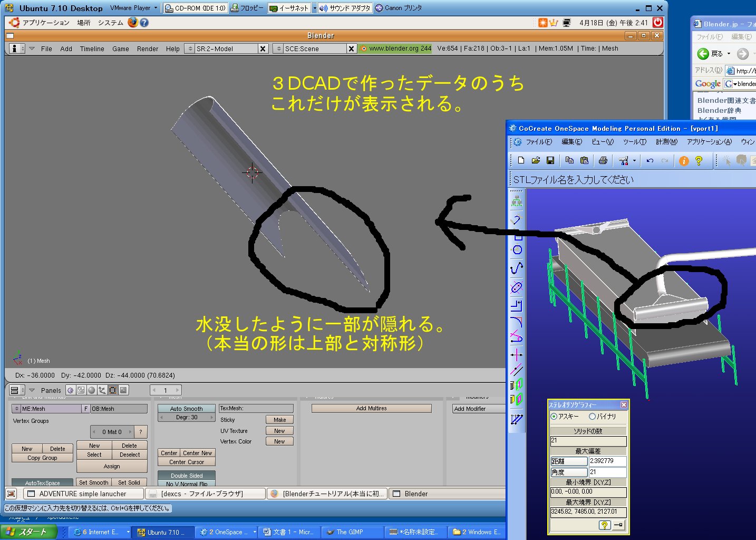Click the 距離 value field in STL dialog
Viewport: 756px width, 540px height.
point(607,461)
